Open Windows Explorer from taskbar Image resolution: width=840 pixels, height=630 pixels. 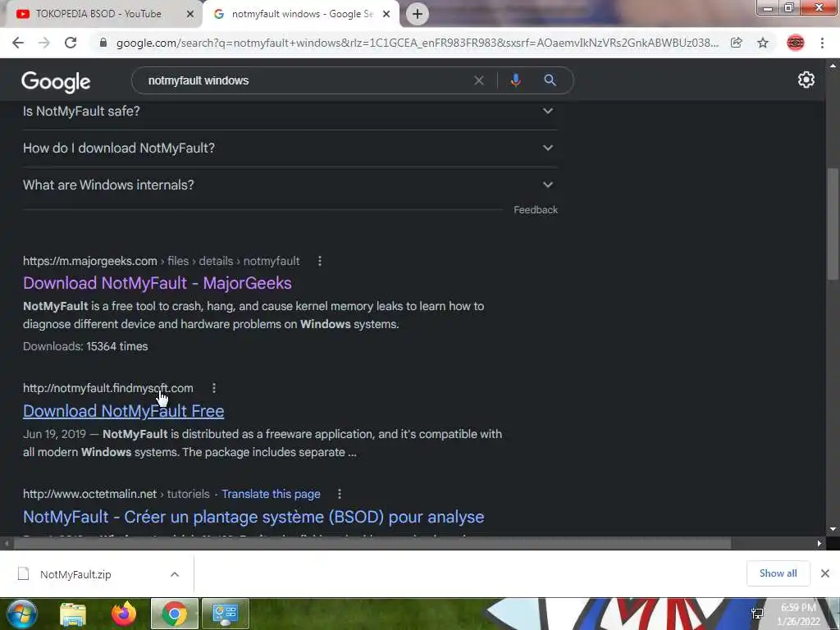pyautogui.click(x=73, y=614)
